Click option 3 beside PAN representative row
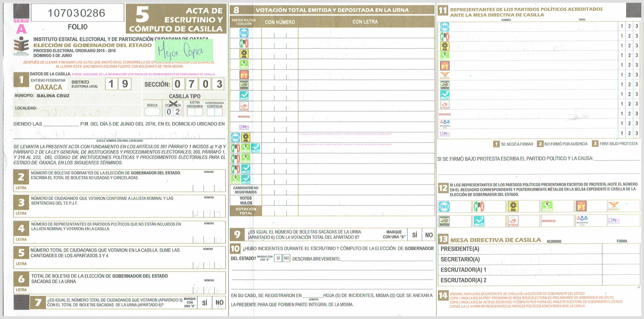Screen dimensions: 644x319 coord(636,26)
